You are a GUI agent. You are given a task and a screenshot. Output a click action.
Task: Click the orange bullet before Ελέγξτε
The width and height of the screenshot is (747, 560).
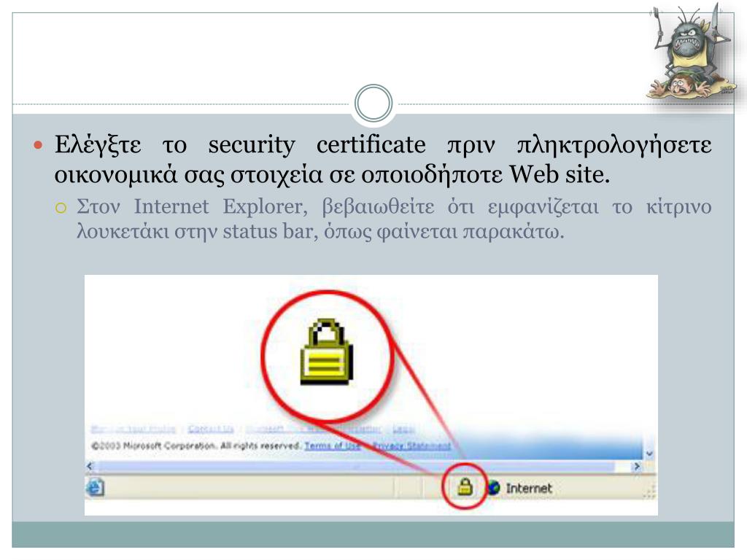[38, 144]
